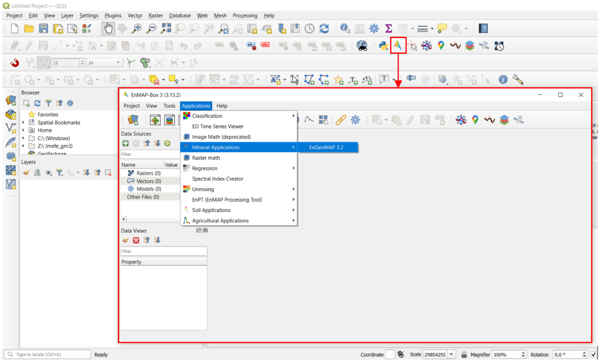Toggle layer visibility eye icon in Layers panel

pos(48,173)
